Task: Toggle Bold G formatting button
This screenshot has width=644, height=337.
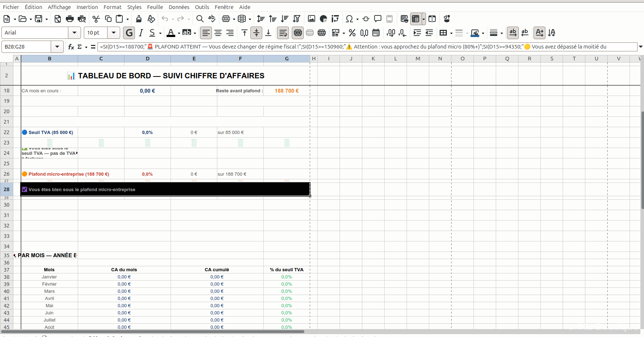Action: 129,33
